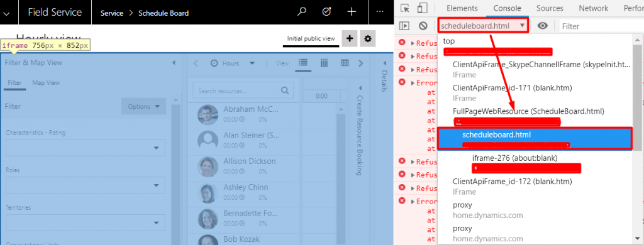Click the search magnifier icon in top bar
644x245 pixels.
click(302, 12)
